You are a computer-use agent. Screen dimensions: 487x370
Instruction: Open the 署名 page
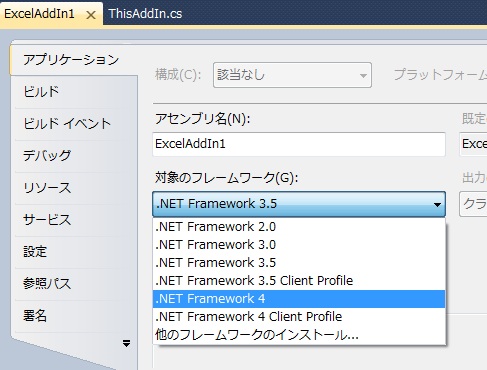point(35,316)
